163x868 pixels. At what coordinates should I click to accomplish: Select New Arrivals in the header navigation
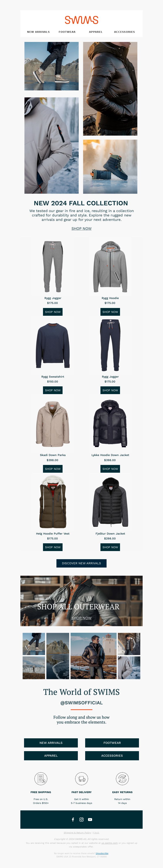pos(39,32)
